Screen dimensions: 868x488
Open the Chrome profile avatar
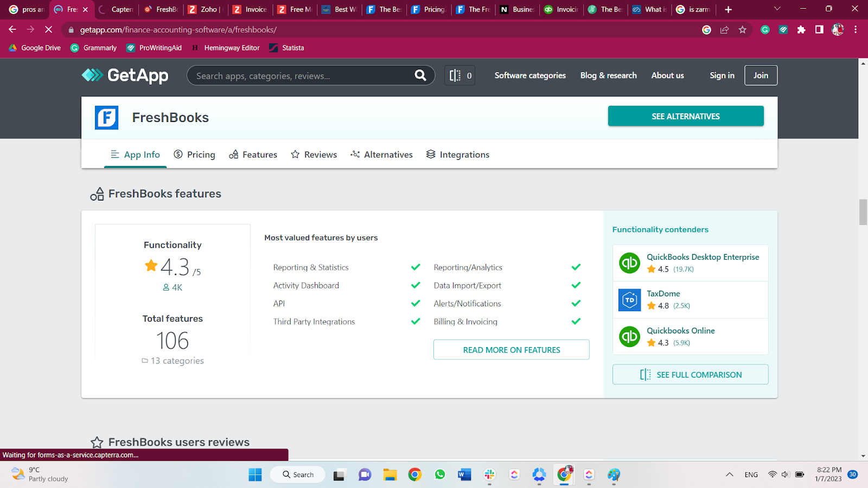838,30
